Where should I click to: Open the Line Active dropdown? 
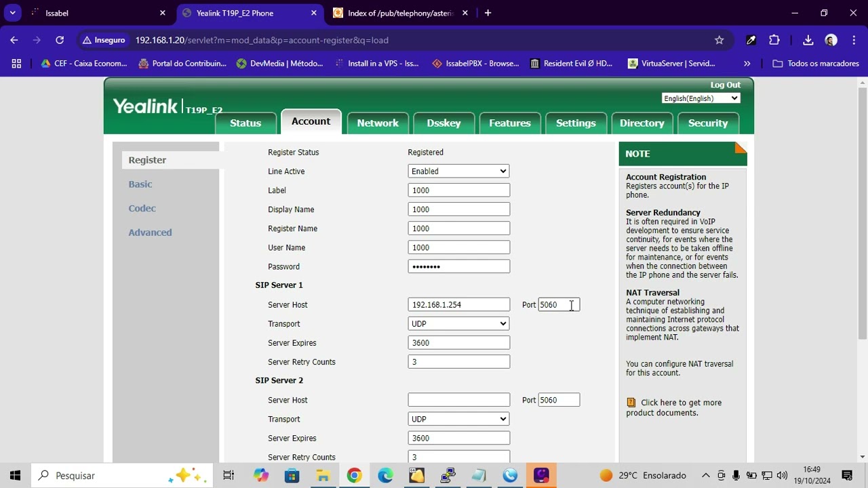click(458, 171)
